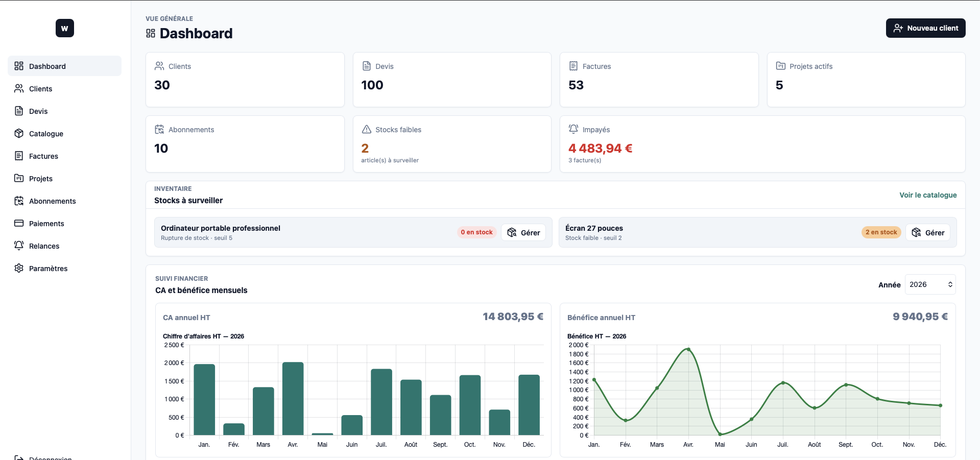Image resolution: width=980 pixels, height=460 pixels.
Task: Open the Année 2026 dropdown
Action: [930, 284]
